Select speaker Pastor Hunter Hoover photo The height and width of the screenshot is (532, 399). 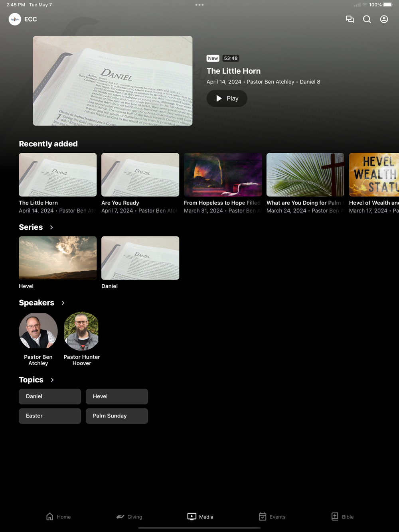tap(82, 331)
